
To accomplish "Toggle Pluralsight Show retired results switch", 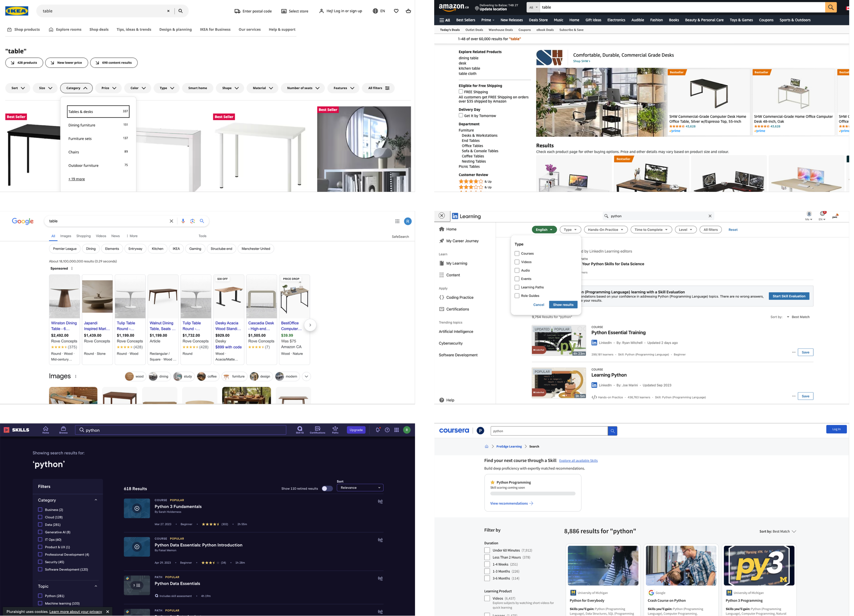I will tap(327, 488).
